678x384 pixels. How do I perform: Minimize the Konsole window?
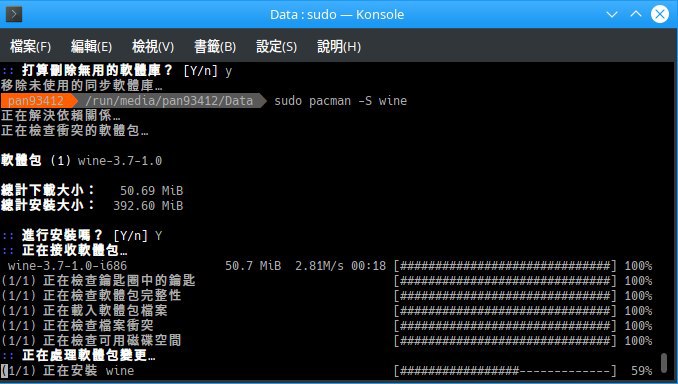pos(611,14)
